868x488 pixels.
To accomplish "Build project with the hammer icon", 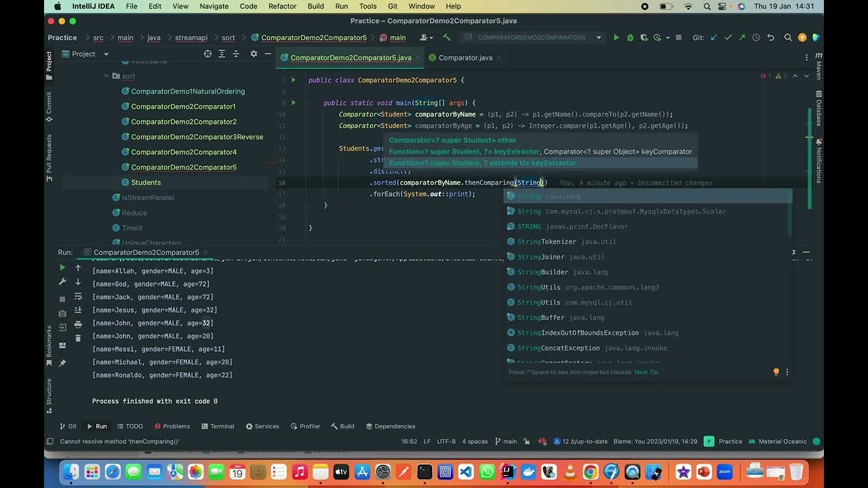I will 446,38.
